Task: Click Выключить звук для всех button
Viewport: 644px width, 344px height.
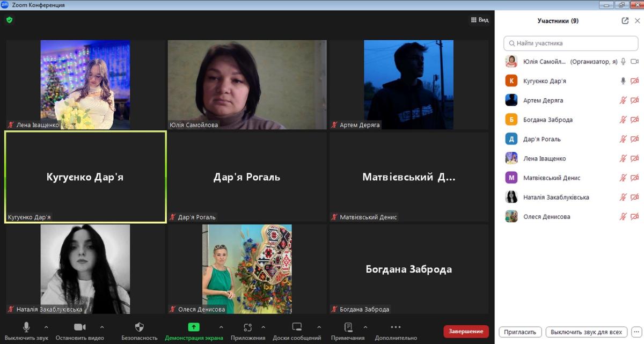Action: [586, 332]
